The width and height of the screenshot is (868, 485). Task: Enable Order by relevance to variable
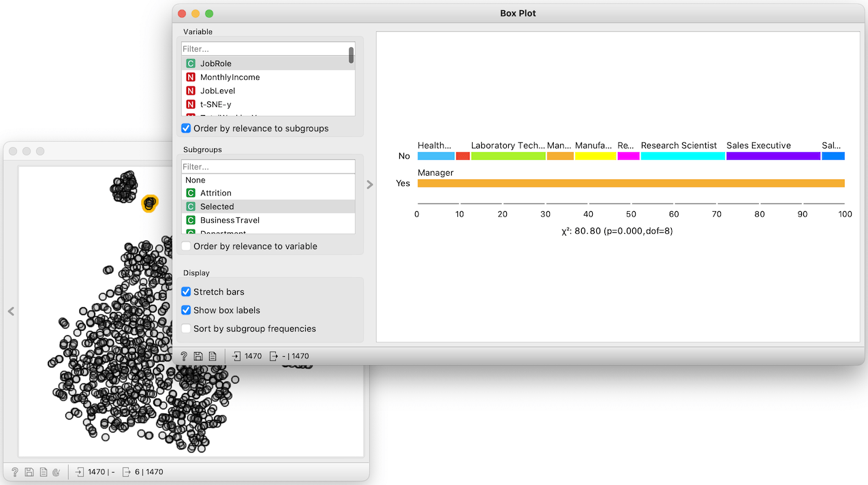click(186, 246)
